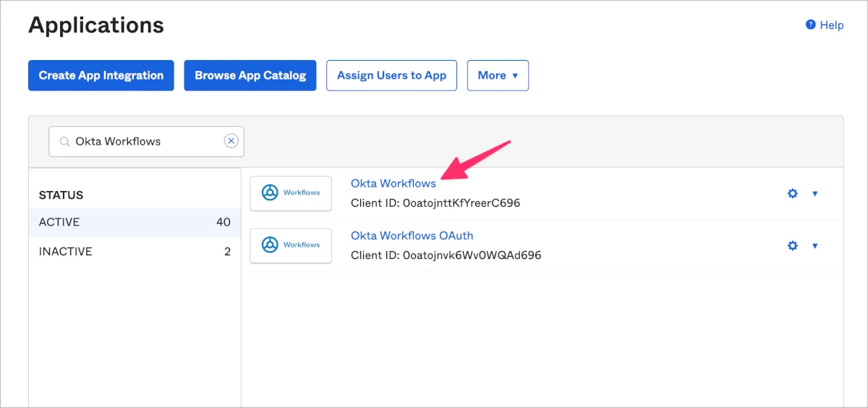
Task: Clear the search text with the X icon
Action: click(231, 141)
